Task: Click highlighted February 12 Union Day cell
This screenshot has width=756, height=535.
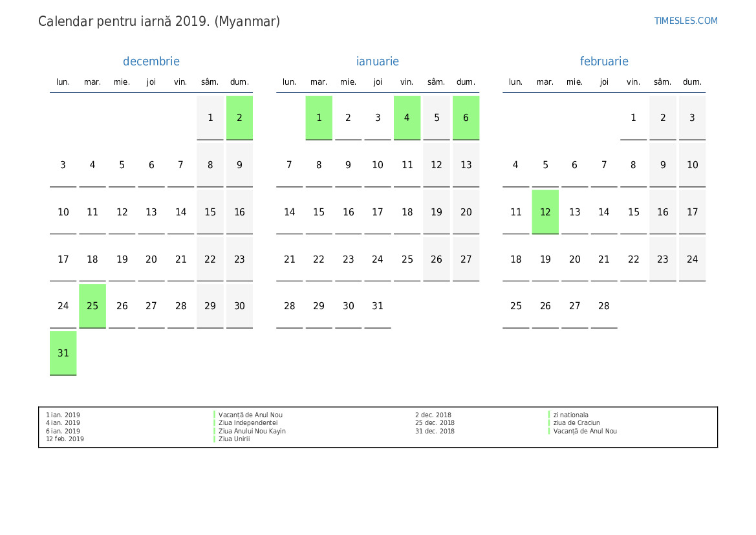Action: click(545, 212)
